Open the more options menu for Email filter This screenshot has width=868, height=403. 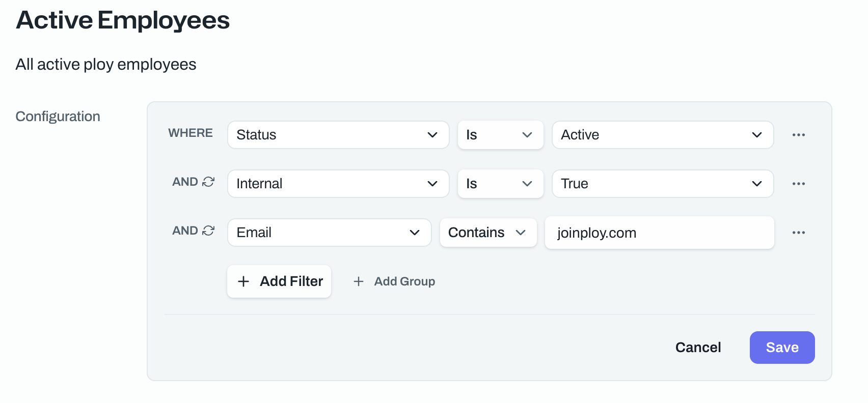(x=798, y=233)
